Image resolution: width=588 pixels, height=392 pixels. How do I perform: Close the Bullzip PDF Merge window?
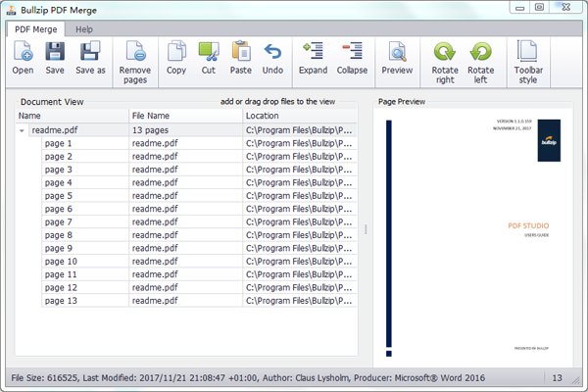[565, 8]
